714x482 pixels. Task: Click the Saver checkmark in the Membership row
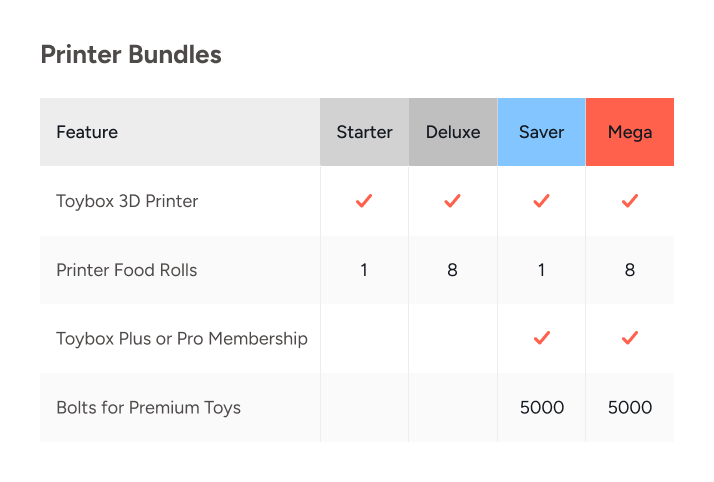[541, 338]
